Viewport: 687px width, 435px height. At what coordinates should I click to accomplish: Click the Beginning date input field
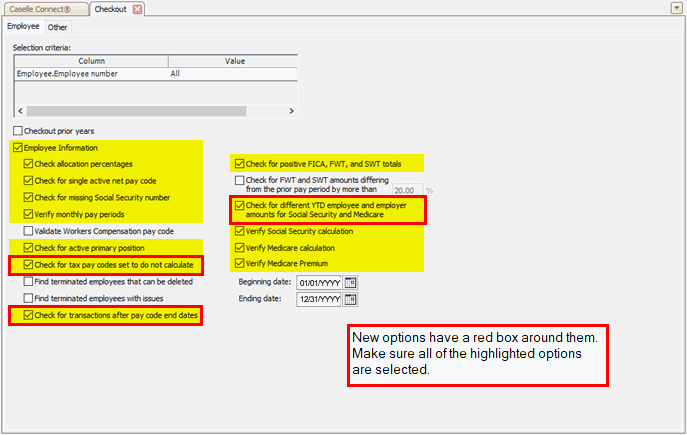tap(318, 283)
